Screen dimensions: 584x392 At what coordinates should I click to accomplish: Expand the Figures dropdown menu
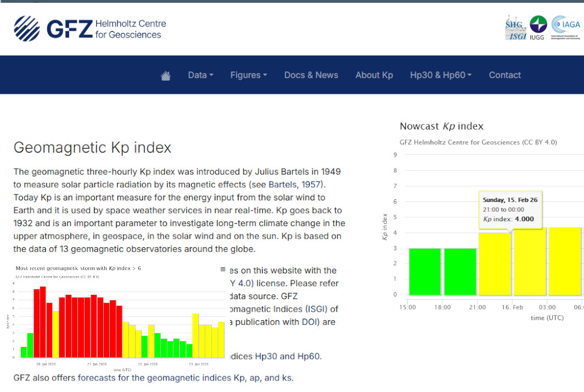click(249, 75)
